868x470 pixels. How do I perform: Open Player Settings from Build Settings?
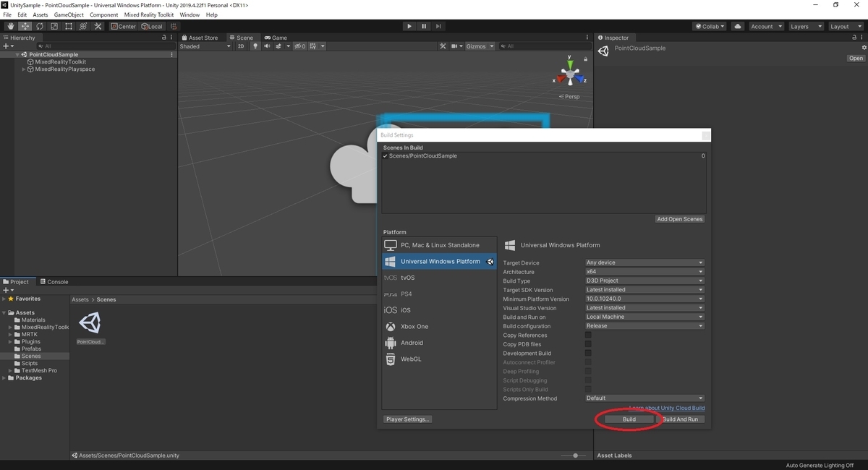pyautogui.click(x=408, y=419)
